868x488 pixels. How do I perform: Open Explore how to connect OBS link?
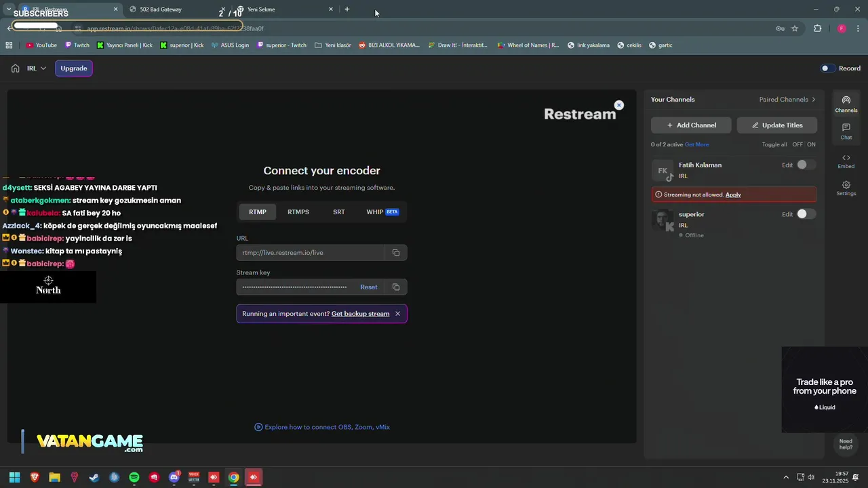click(322, 427)
